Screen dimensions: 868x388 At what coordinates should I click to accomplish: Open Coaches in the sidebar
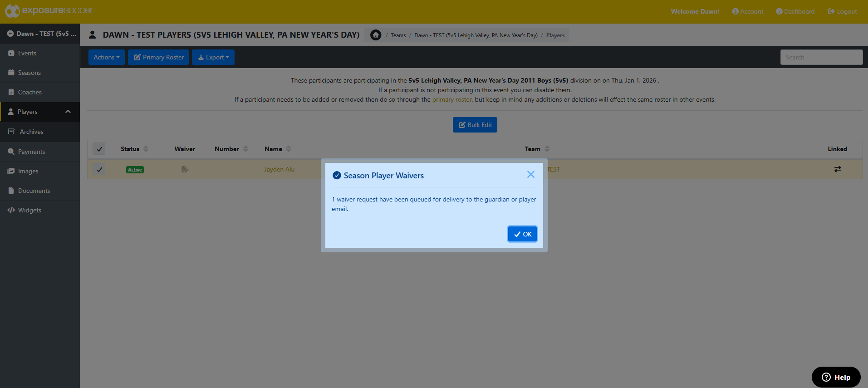(x=40, y=92)
